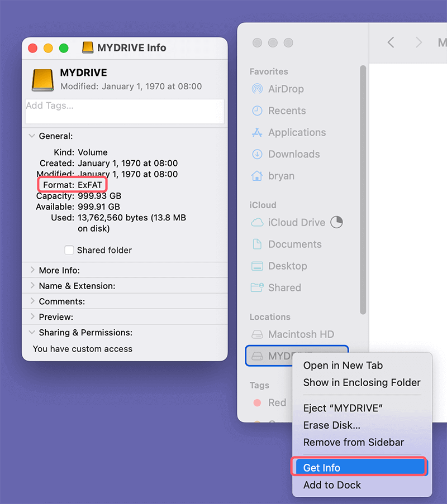Select Recents in Favorites
Viewport: 447px width, 504px height.
coord(287,111)
